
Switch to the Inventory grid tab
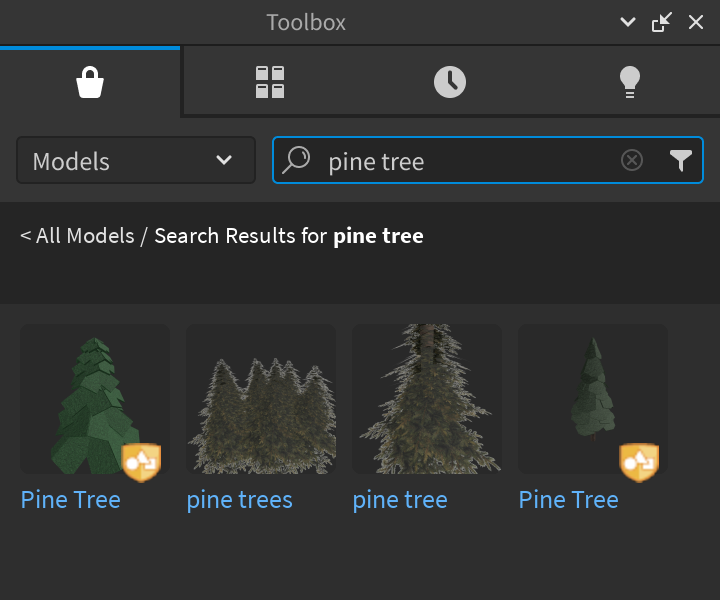coord(270,82)
